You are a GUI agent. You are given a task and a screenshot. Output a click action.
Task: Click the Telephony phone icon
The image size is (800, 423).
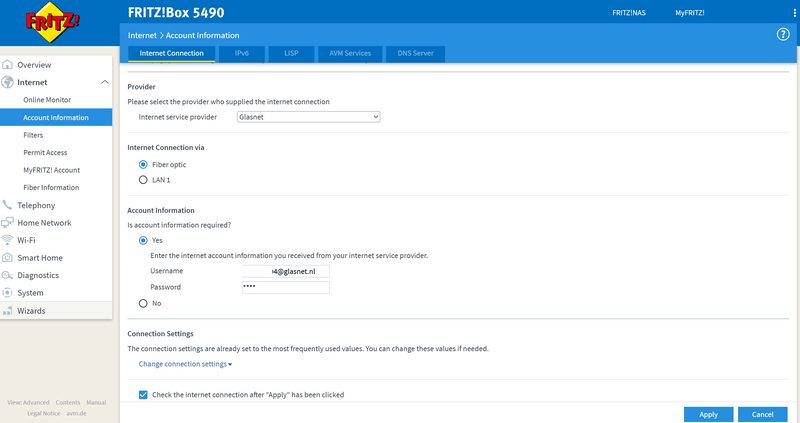coord(7,205)
